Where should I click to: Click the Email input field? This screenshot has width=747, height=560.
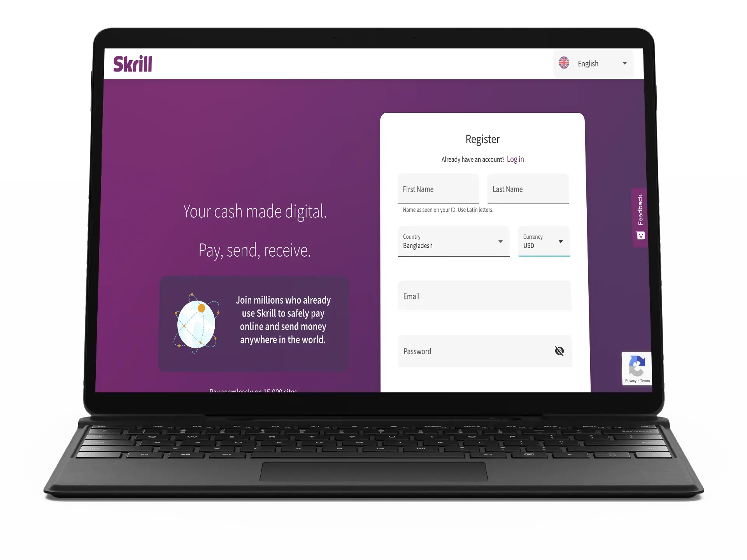point(482,296)
